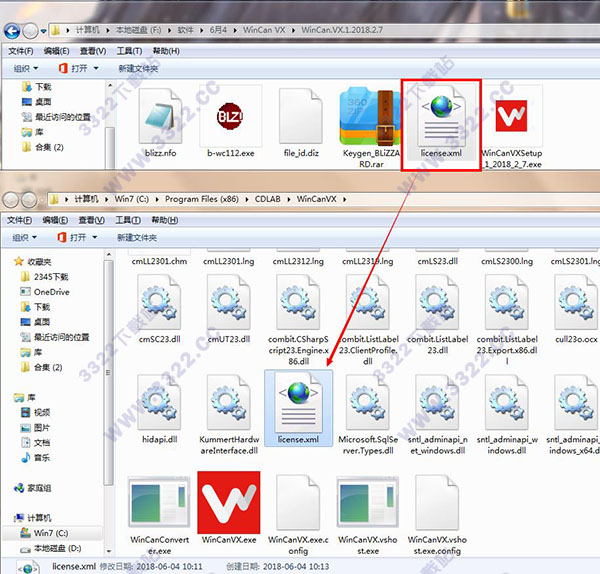Select WinCanVX.exe application

tap(229, 509)
